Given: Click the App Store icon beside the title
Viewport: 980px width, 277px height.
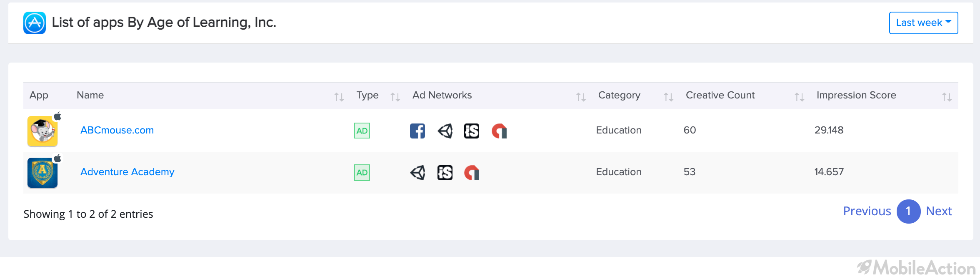Looking at the screenshot, I should click(35, 23).
